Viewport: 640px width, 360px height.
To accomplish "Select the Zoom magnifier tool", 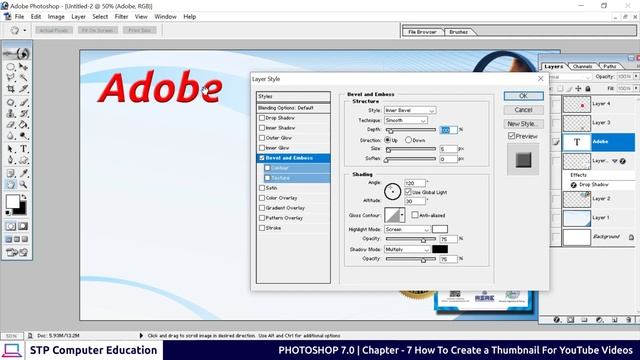I will tap(23, 184).
